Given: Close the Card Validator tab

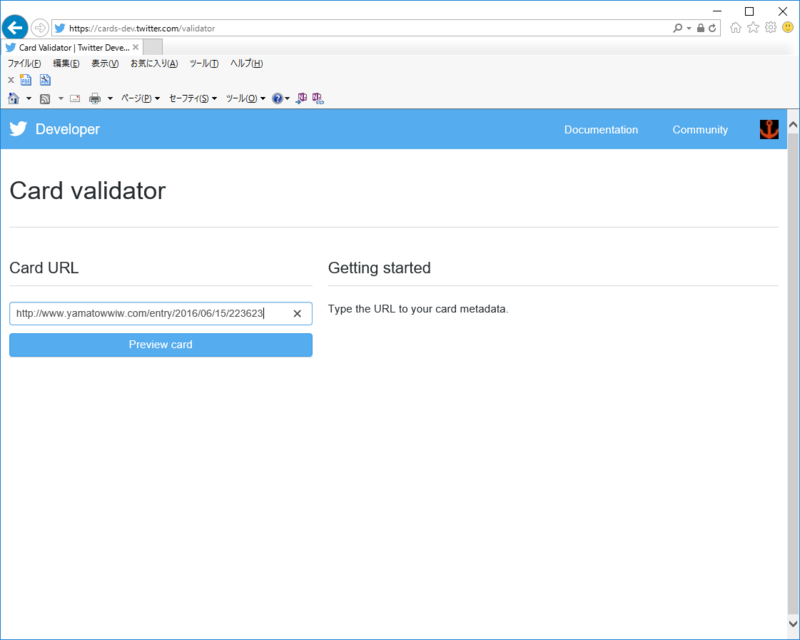Looking at the screenshot, I should (135, 47).
